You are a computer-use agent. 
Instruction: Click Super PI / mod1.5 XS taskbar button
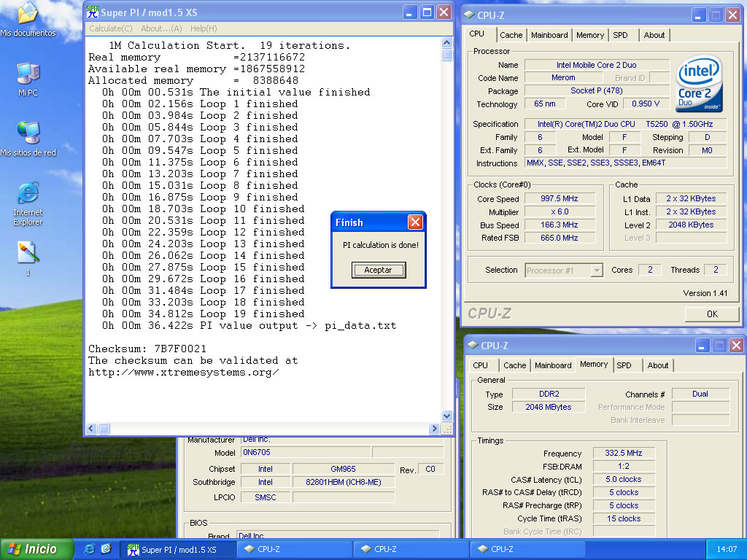click(178, 549)
